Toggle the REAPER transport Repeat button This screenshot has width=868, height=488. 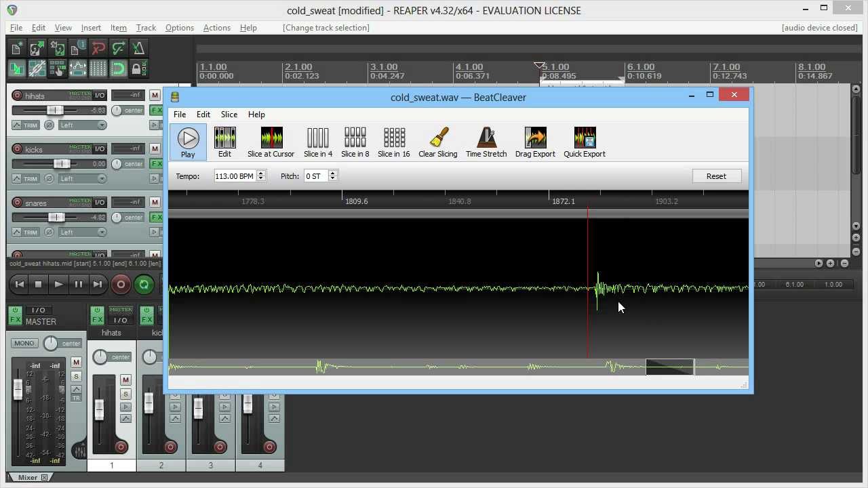[144, 285]
